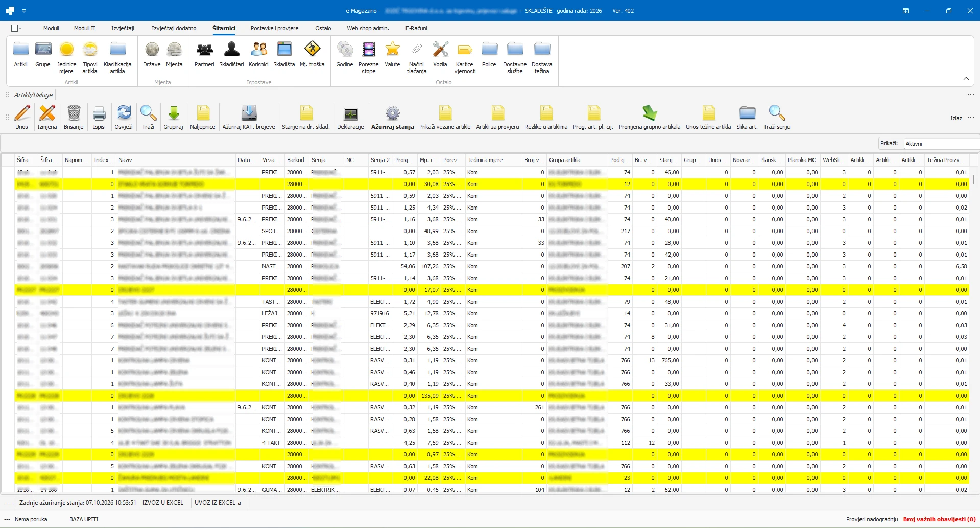980x528 pixels.
Task: Click Provjeri nadogradnju link
Action: coord(872,519)
